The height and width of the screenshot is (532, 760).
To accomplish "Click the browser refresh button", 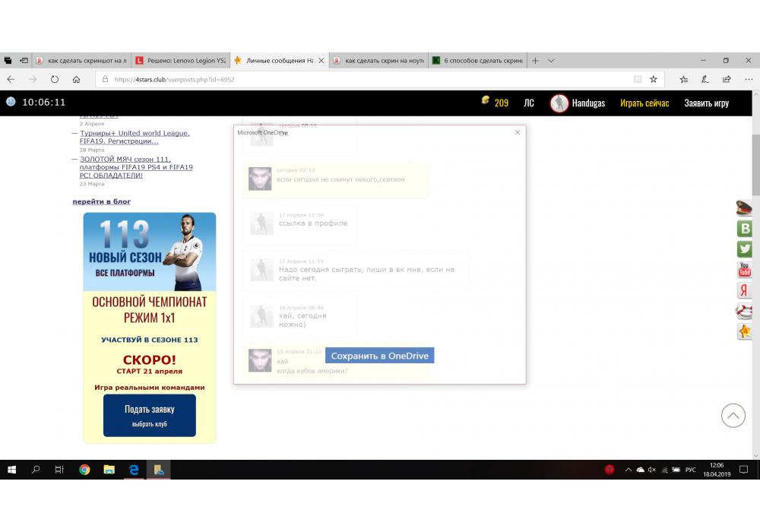I will coord(55,79).
